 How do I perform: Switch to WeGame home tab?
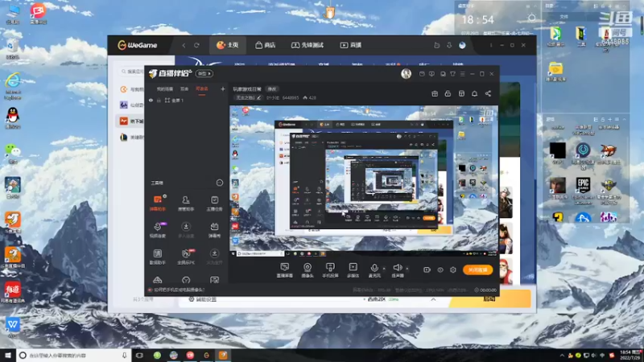[228, 45]
